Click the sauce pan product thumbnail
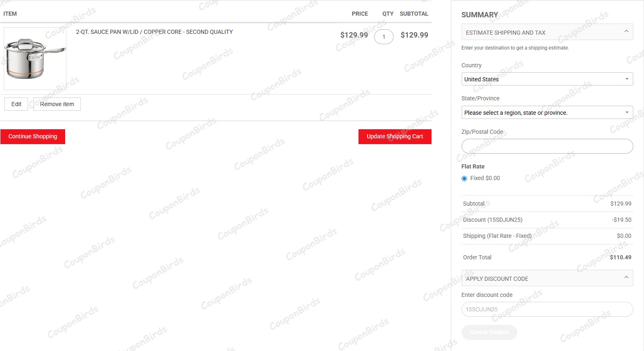644x351 pixels. pos(35,59)
